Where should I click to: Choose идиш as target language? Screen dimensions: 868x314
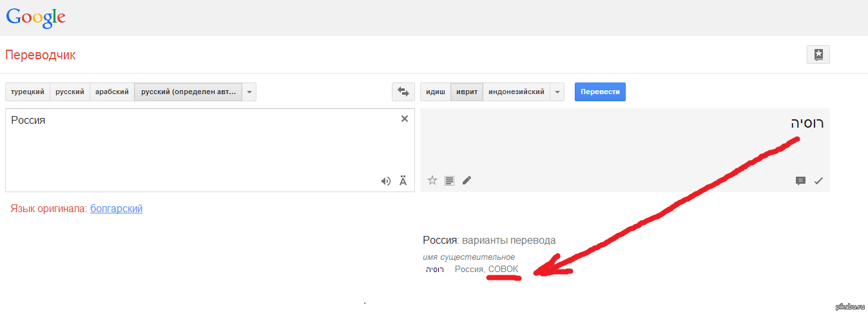pos(436,92)
